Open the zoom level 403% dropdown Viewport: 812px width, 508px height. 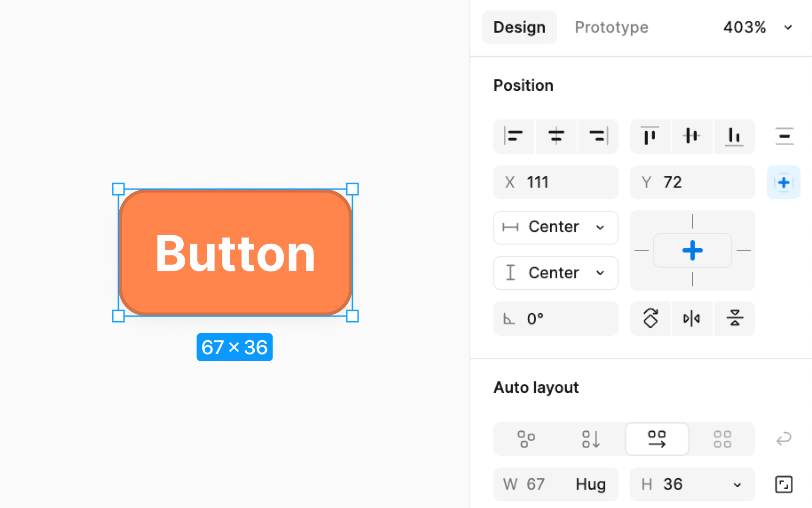point(757,27)
